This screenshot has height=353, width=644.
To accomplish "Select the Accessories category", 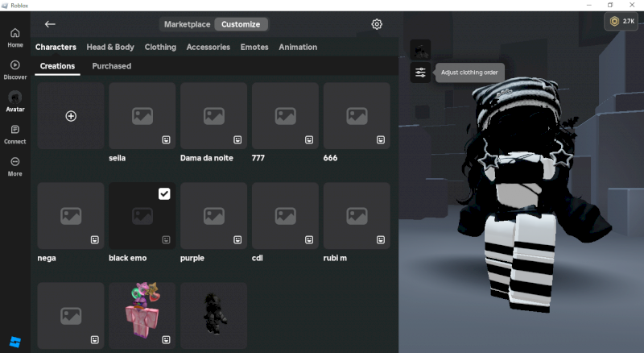I will 208,48.
